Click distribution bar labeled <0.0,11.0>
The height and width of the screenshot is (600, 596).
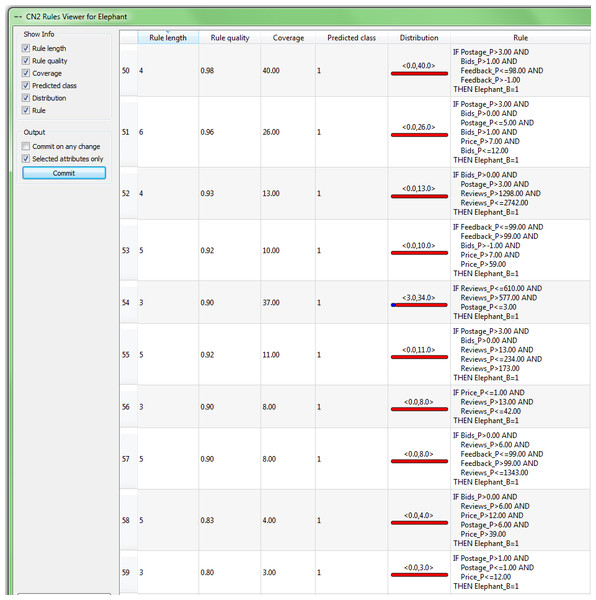pos(419,357)
